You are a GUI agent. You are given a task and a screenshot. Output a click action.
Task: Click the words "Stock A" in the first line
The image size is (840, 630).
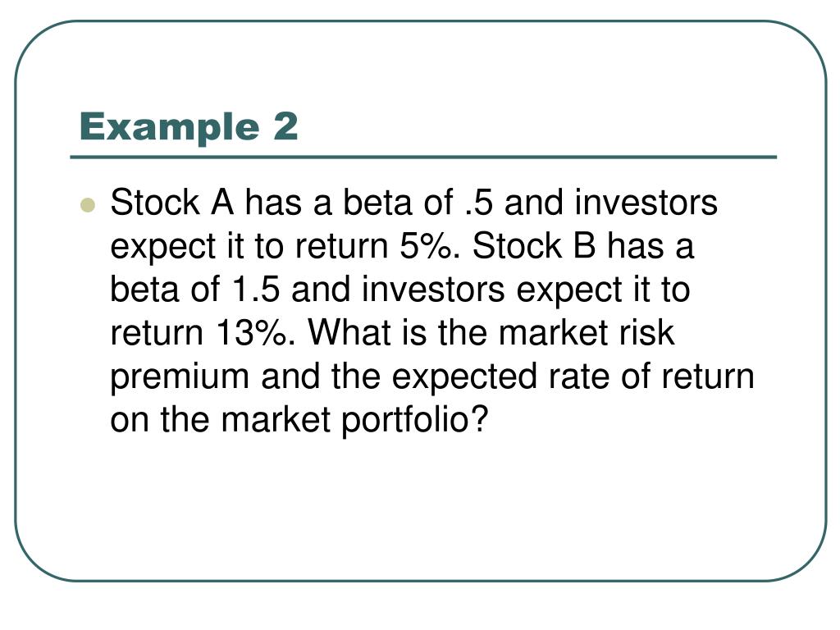pyautogui.click(x=172, y=203)
